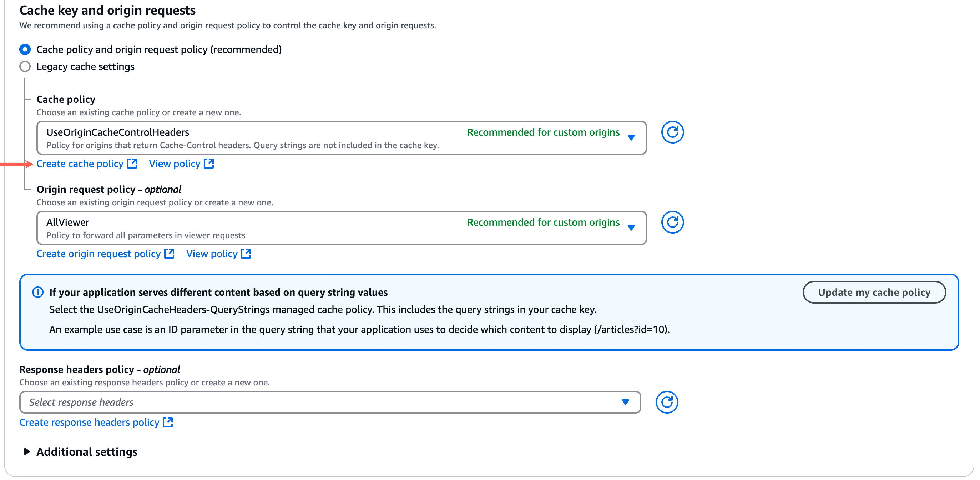The image size is (980, 480).
Task: Open Create cache policy via external link icon
Action: point(132,163)
